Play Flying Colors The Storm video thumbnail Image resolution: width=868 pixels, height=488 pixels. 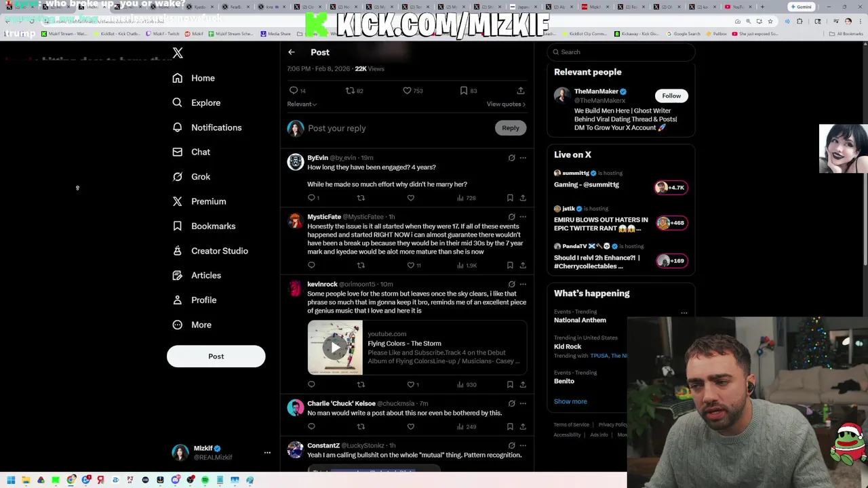coord(335,348)
